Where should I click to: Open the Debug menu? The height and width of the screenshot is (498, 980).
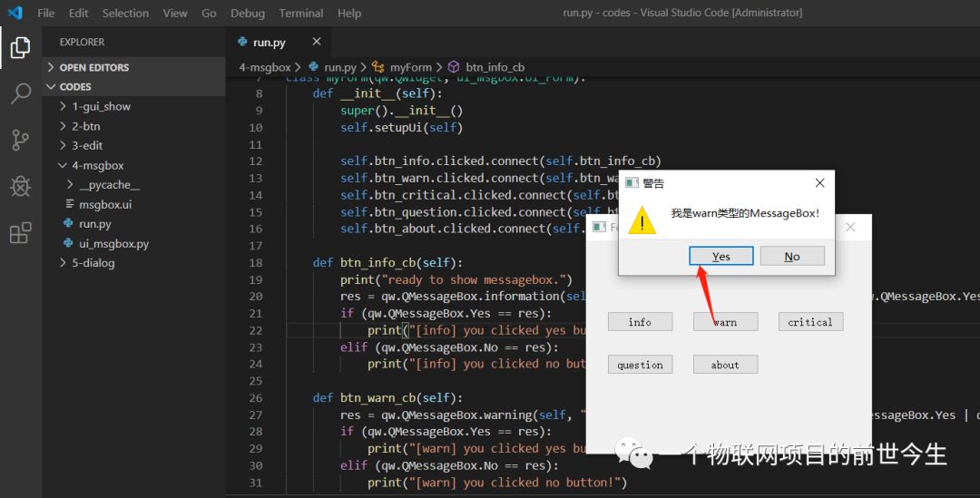point(248,13)
